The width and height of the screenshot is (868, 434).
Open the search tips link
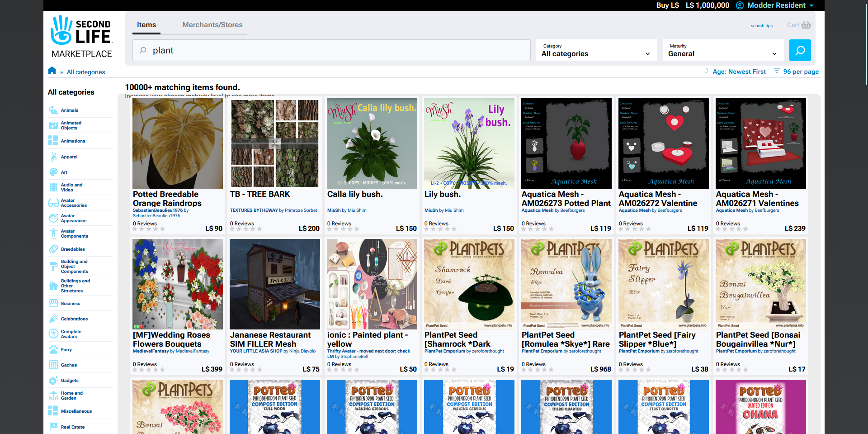[761, 26]
